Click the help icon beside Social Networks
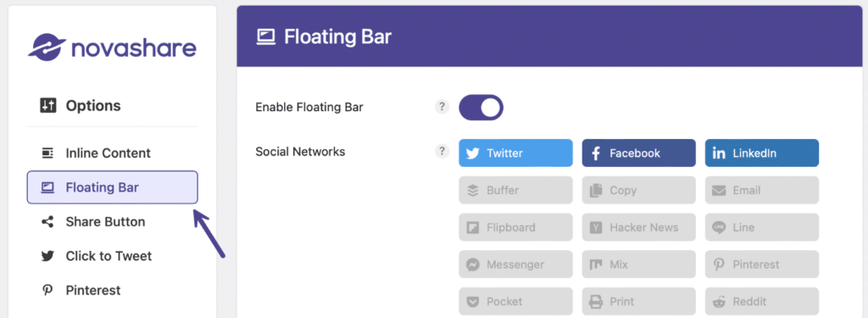Screen dimensions: 868x318 click(441, 151)
